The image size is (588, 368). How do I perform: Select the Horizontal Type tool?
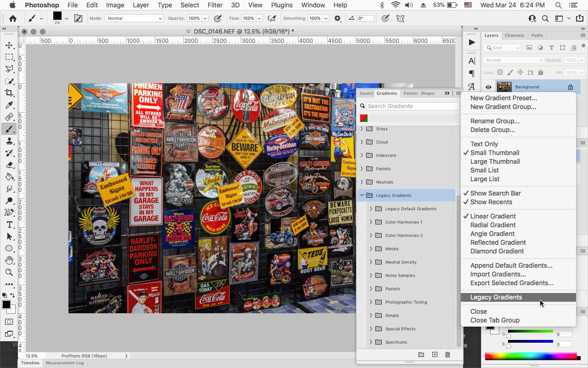click(9, 224)
